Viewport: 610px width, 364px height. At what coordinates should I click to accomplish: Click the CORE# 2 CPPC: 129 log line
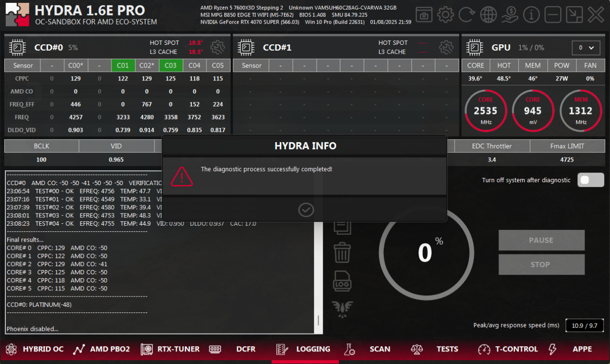point(57,264)
